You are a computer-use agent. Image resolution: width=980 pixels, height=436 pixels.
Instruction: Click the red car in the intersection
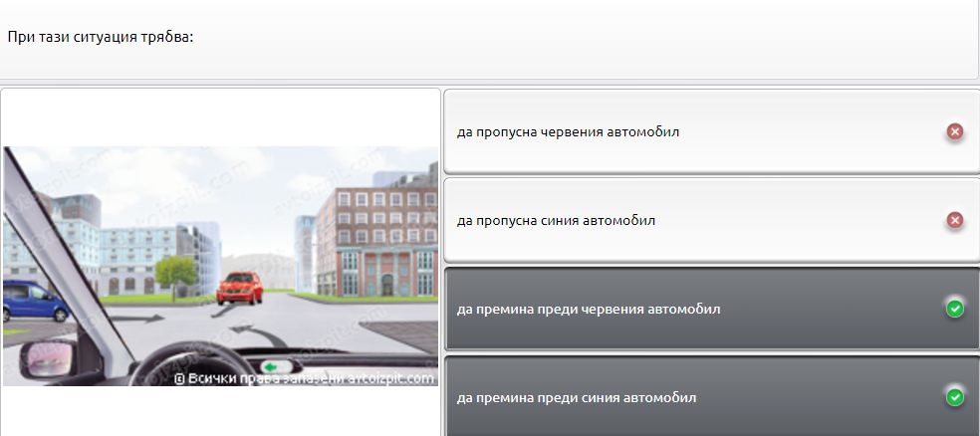pos(239,288)
